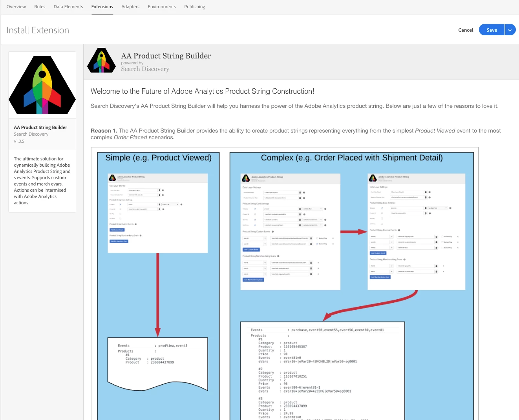This screenshot has width=519, height=420.
Task: Click 'Search Discovery' under the card name
Action: (31, 134)
